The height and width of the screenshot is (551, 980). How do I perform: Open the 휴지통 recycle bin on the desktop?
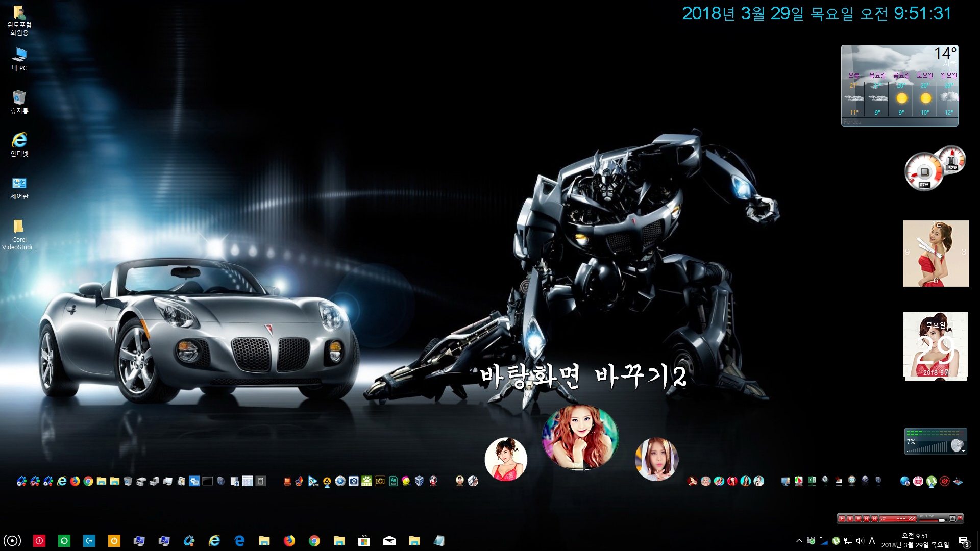pyautogui.click(x=19, y=102)
